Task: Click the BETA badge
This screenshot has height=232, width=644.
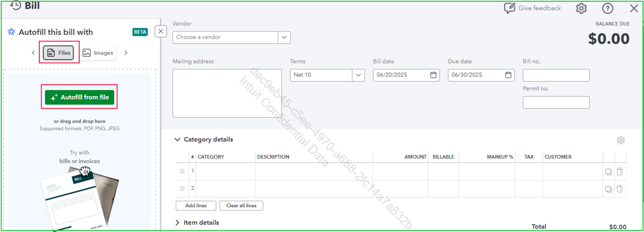Action: (x=140, y=32)
